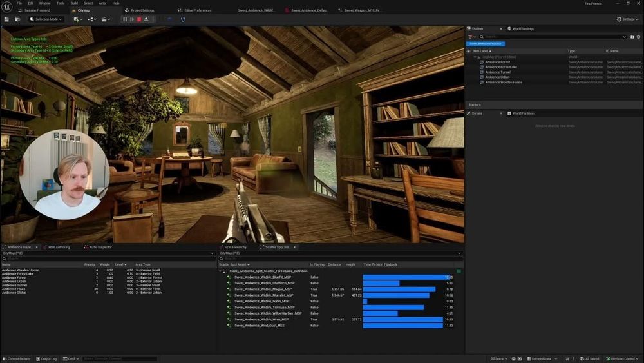Screen dimensions: 644x363
Task: Click the BlueTit time to next playback bar
Action: point(408,277)
